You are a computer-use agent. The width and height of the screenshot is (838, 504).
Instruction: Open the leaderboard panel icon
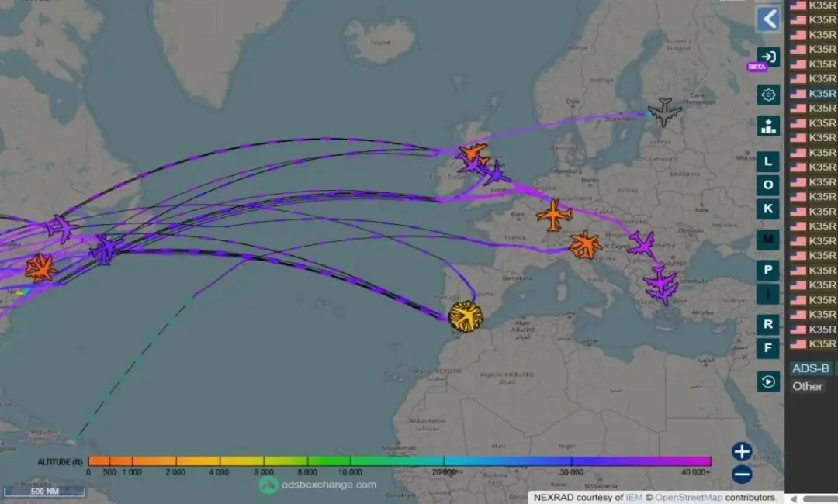tap(768, 126)
